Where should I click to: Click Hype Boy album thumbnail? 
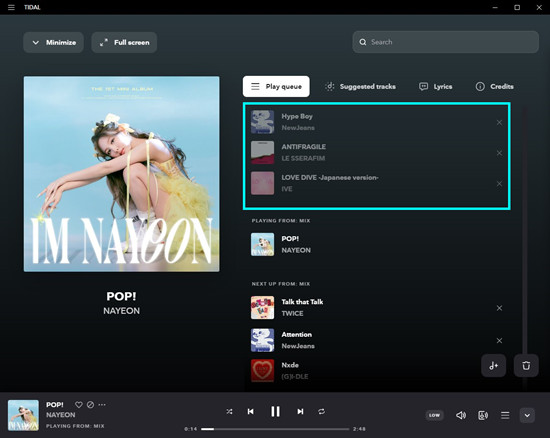tap(262, 122)
